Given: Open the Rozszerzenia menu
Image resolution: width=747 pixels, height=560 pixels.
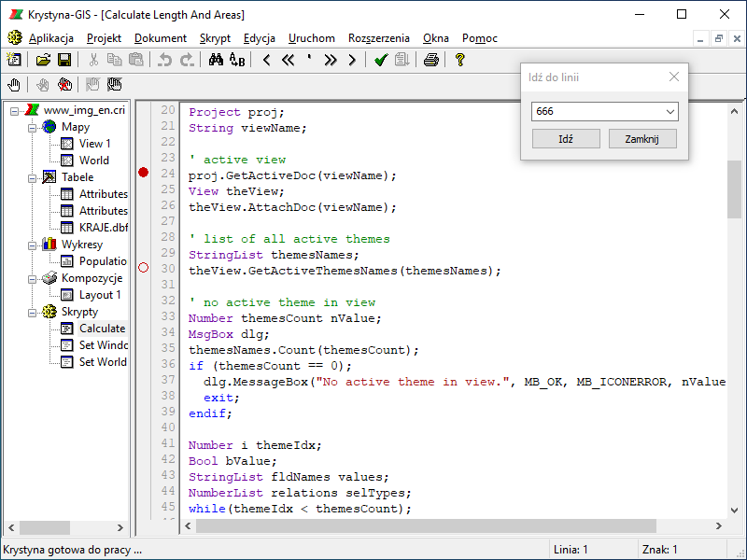Looking at the screenshot, I should (x=379, y=38).
